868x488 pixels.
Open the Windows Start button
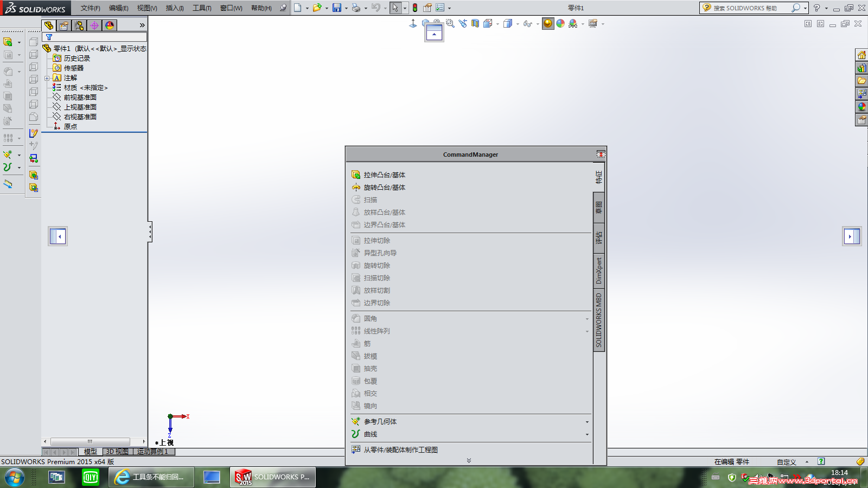click(15, 477)
